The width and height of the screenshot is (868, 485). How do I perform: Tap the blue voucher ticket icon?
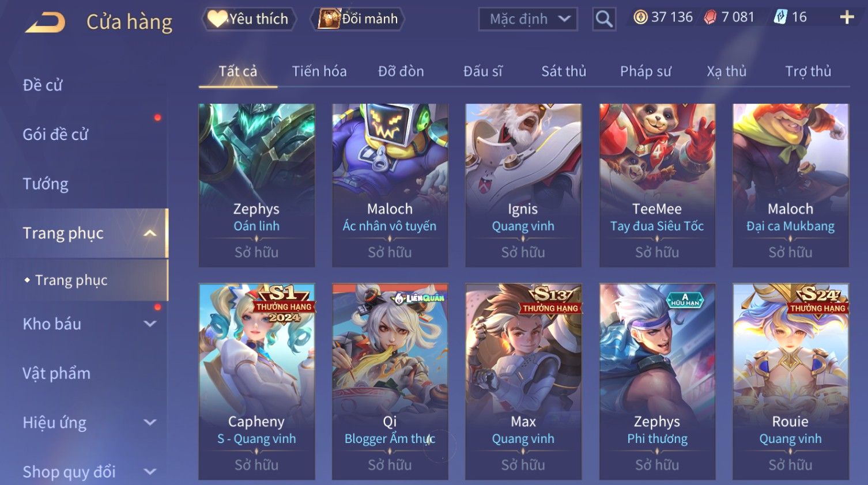click(780, 17)
